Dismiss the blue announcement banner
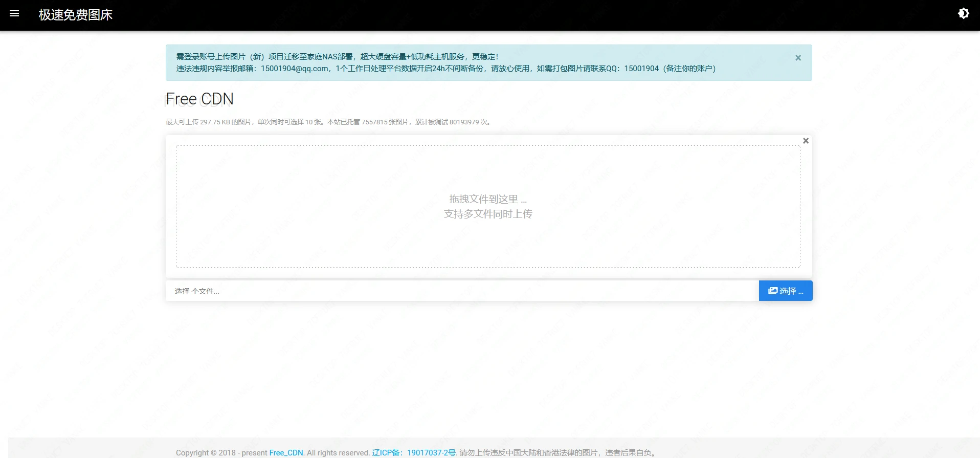Image resolution: width=980 pixels, height=458 pixels. point(797,58)
